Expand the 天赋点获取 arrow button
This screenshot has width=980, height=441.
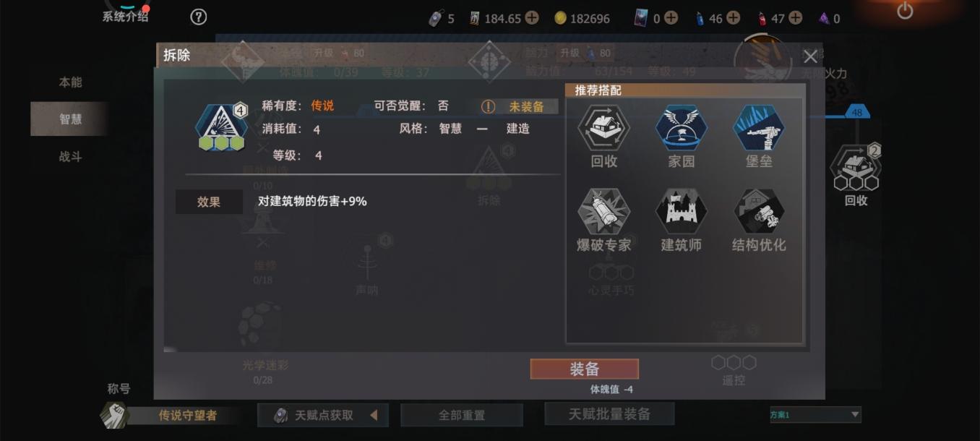[374, 415]
